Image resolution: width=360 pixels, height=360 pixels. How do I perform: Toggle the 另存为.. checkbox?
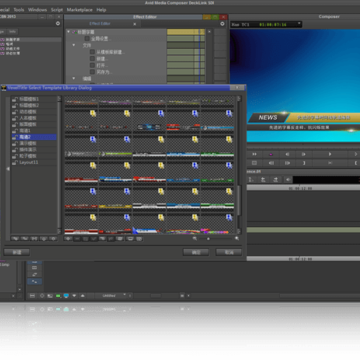(92, 72)
